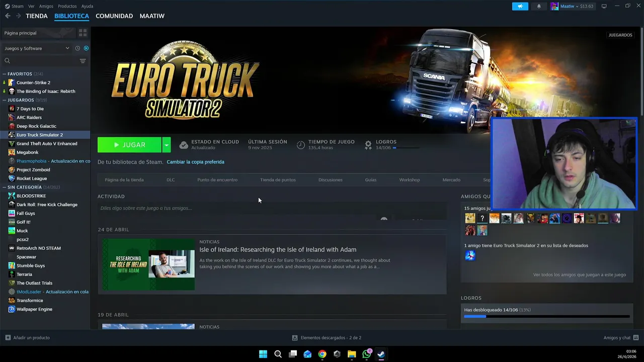This screenshot has height=362, width=644.
Task: Click the Counter-Strike 2 game icon
Action: (x=12, y=82)
